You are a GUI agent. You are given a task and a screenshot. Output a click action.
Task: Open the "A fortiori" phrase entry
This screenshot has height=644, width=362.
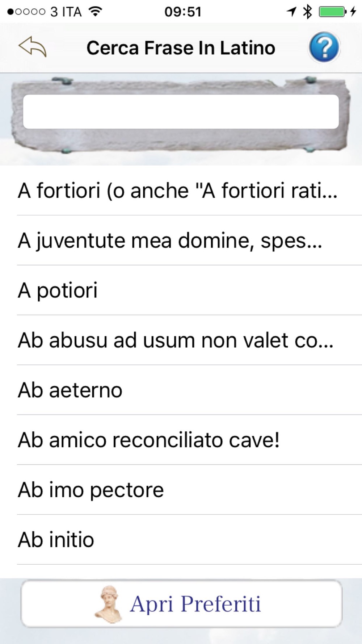point(177,191)
